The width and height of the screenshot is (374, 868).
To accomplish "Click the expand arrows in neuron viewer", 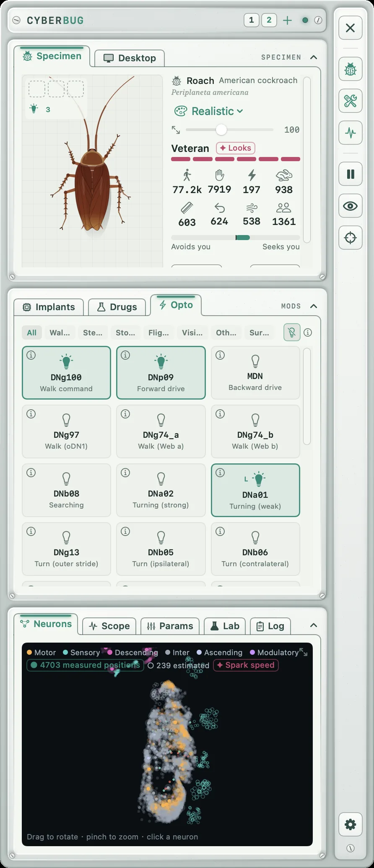I will click(303, 652).
